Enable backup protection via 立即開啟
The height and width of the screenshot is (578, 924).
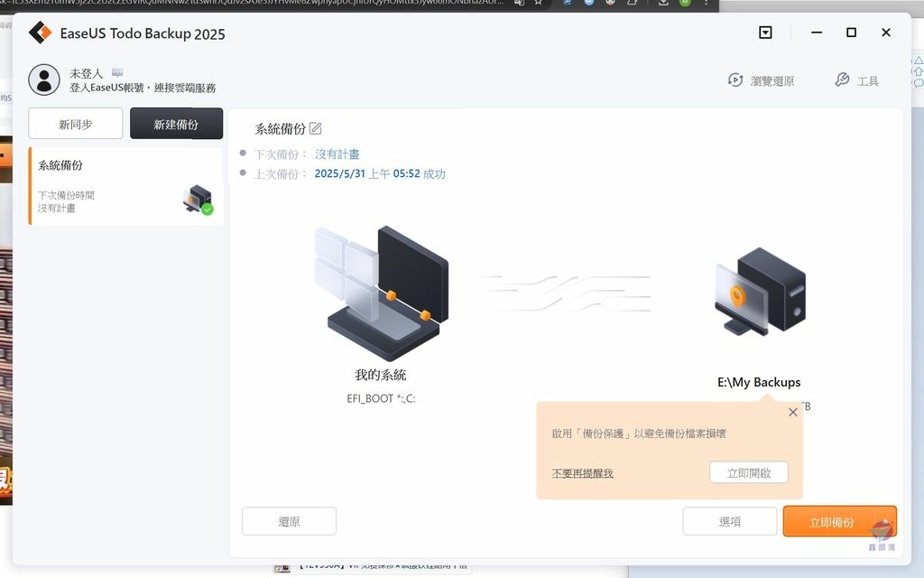(x=749, y=471)
